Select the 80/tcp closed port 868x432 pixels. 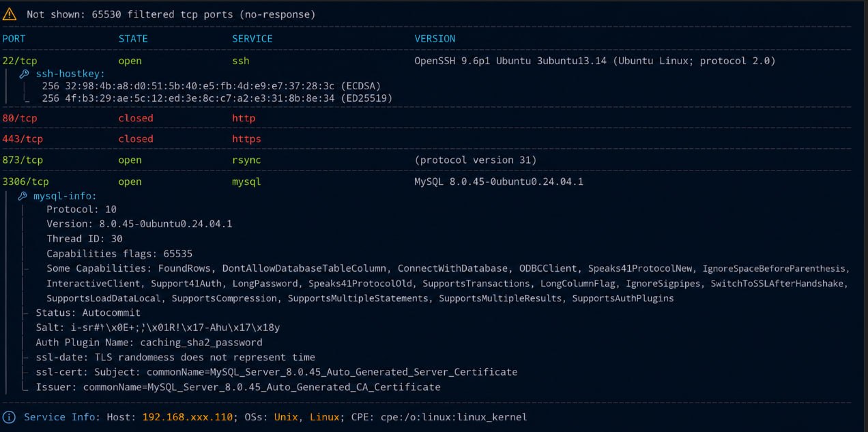tap(20, 118)
